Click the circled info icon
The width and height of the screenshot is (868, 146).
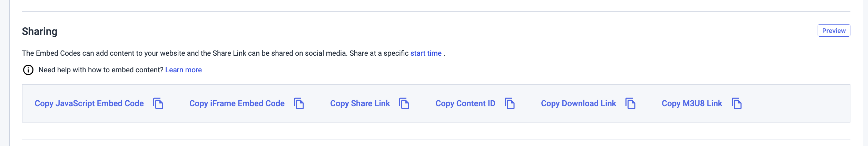(x=28, y=70)
